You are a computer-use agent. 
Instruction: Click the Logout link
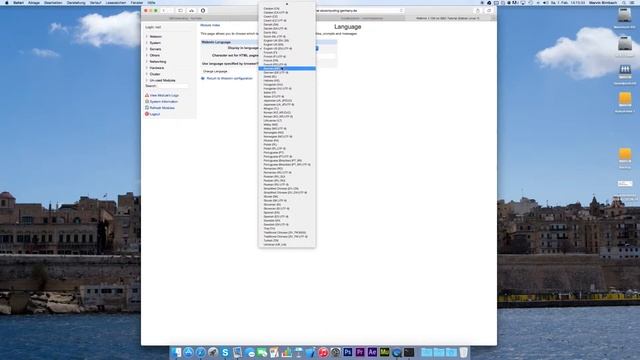pos(155,114)
